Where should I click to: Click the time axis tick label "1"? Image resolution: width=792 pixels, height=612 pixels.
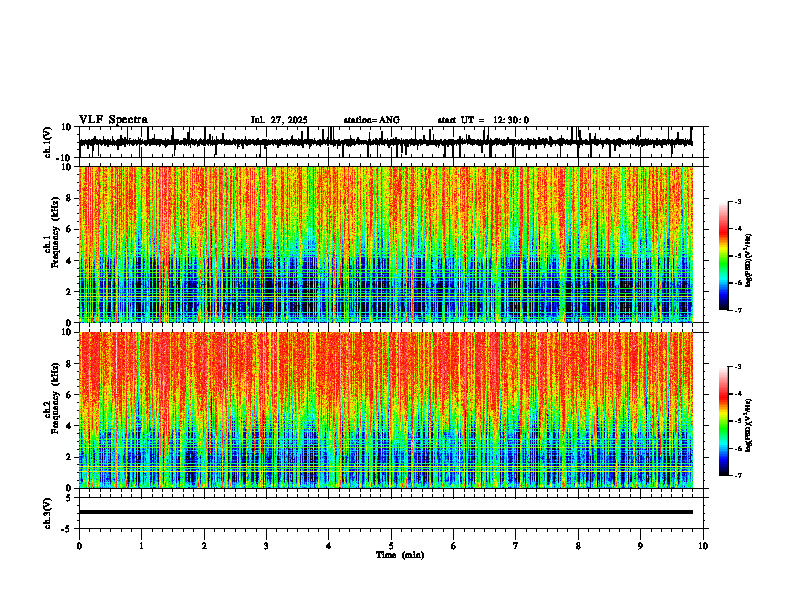(141, 546)
